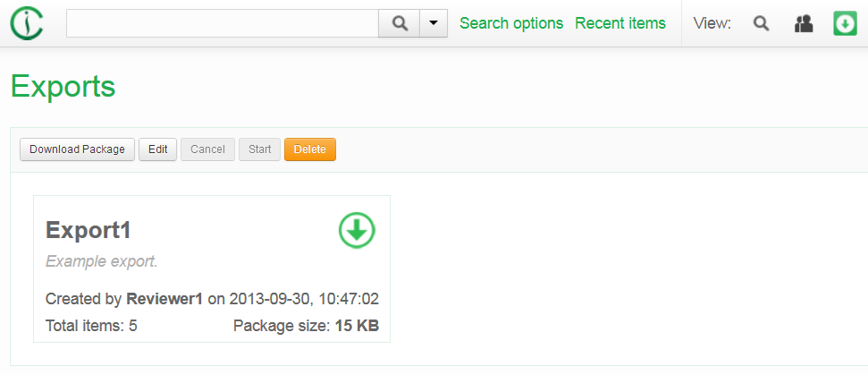
Task: Open Search options link
Action: click(x=511, y=23)
